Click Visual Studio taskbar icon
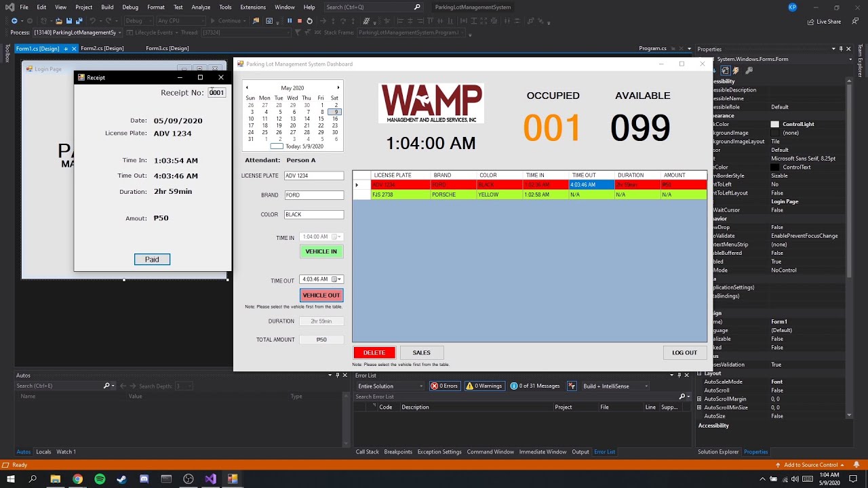This screenshot has width=868, height=488. point(210,479)
